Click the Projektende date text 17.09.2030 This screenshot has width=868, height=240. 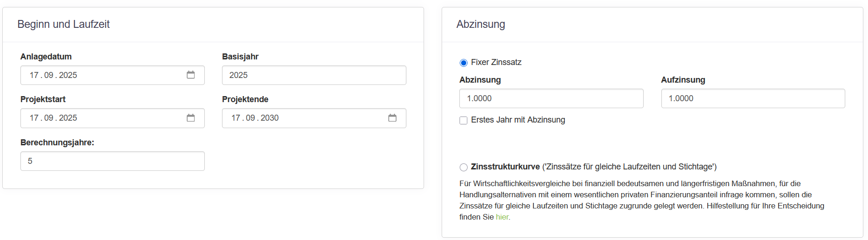coord(255,118)
